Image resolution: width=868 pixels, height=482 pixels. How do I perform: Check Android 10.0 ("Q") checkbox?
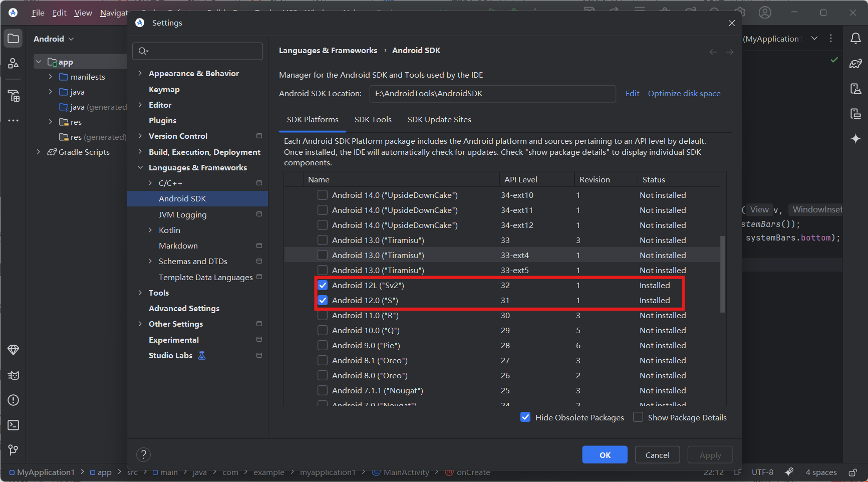coord(323,330)
